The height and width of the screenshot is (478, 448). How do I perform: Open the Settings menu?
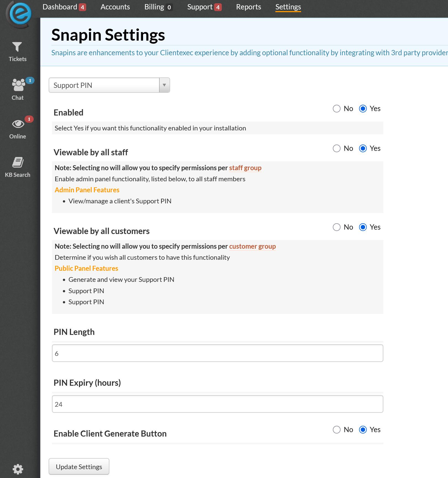pos(288,7)
